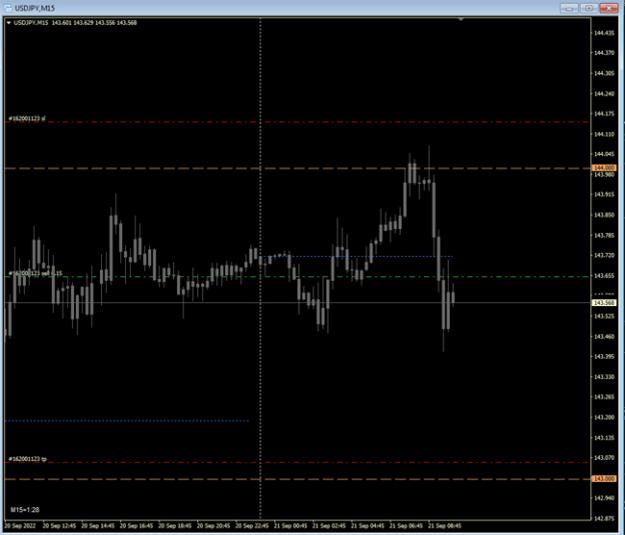Click the 143.330 price scale label
Viewport: 625px width, 535px height.
pyautogui.click(x=604, y=377)
